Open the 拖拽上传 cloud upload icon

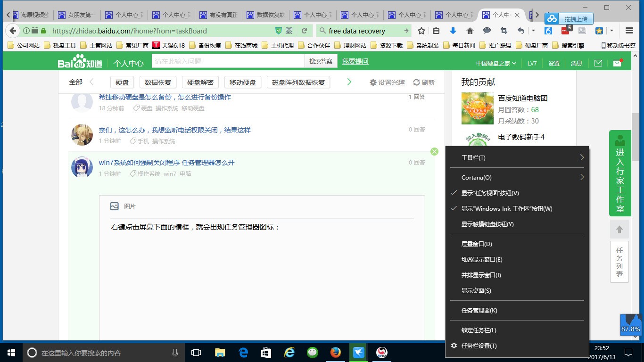click(x=553, y=18)
